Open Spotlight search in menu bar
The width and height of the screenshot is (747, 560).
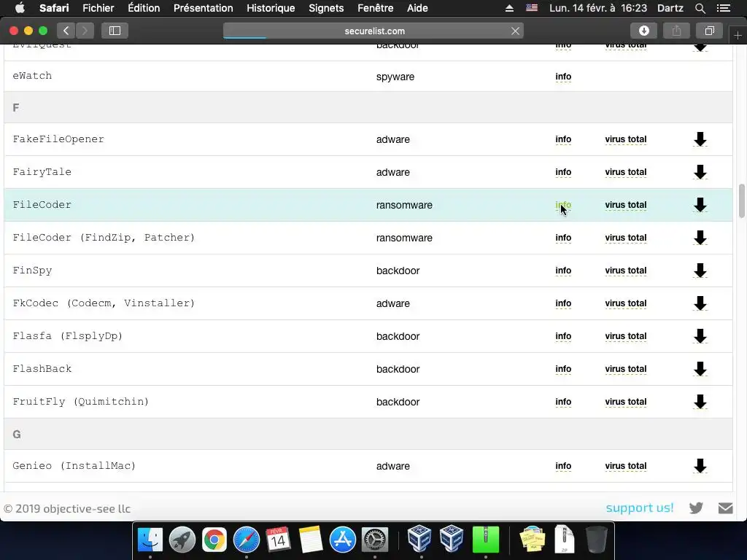click(x=700, y=8)
